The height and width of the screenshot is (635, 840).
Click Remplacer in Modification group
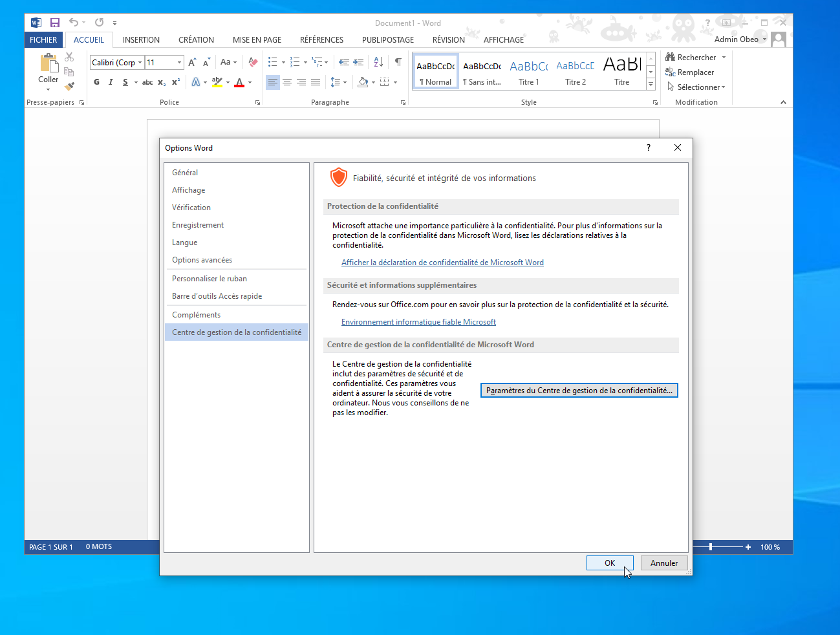[x=689, y=72]
